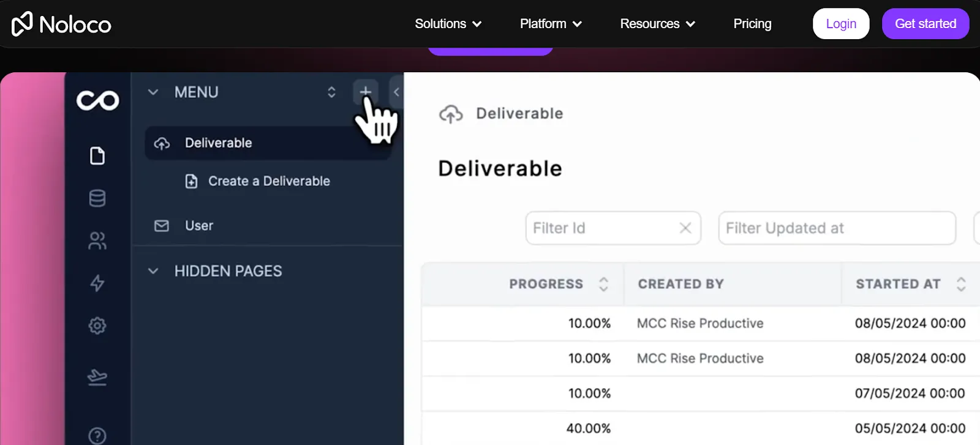Collapse the sidebar using the left arrow
This screenshot has height=445, width=980.
tap(396, 92)
